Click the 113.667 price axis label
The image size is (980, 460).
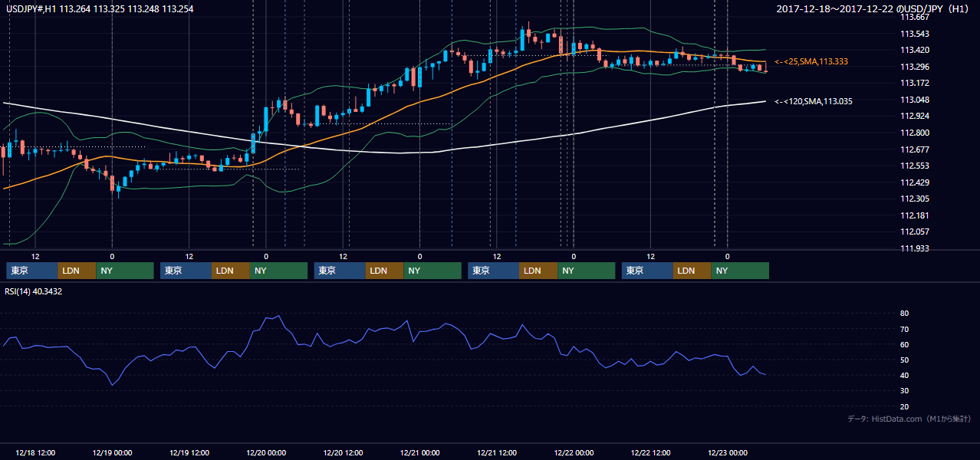pyautogui.click(x=914, y=17)
